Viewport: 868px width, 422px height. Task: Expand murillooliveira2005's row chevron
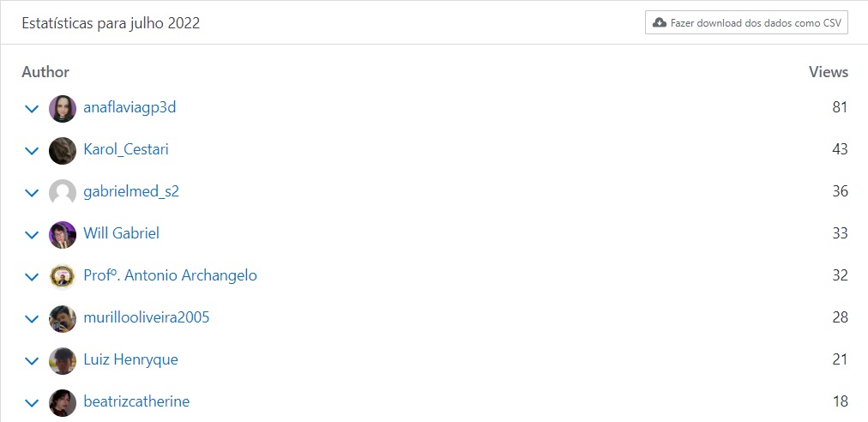point(32,319)
